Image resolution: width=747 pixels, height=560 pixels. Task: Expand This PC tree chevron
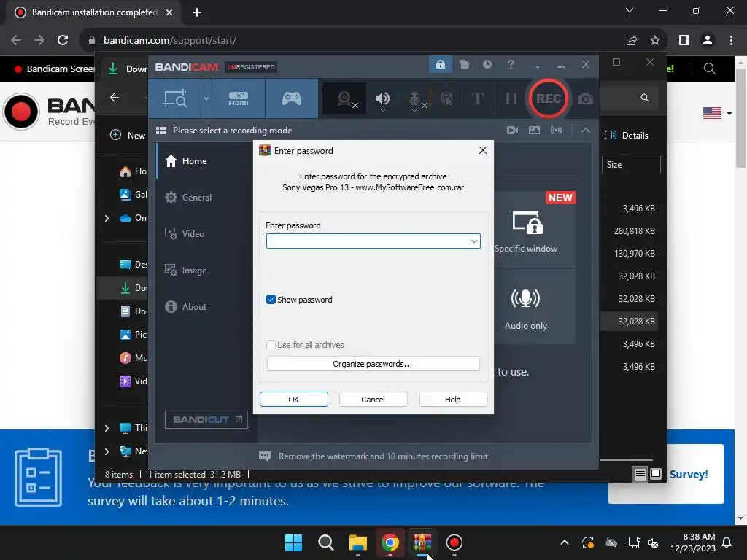tap(107, 428)
